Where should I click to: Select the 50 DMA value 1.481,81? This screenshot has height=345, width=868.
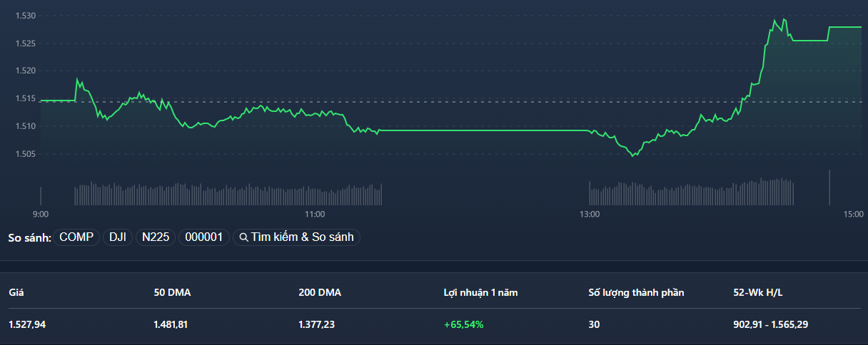(171, 324)
